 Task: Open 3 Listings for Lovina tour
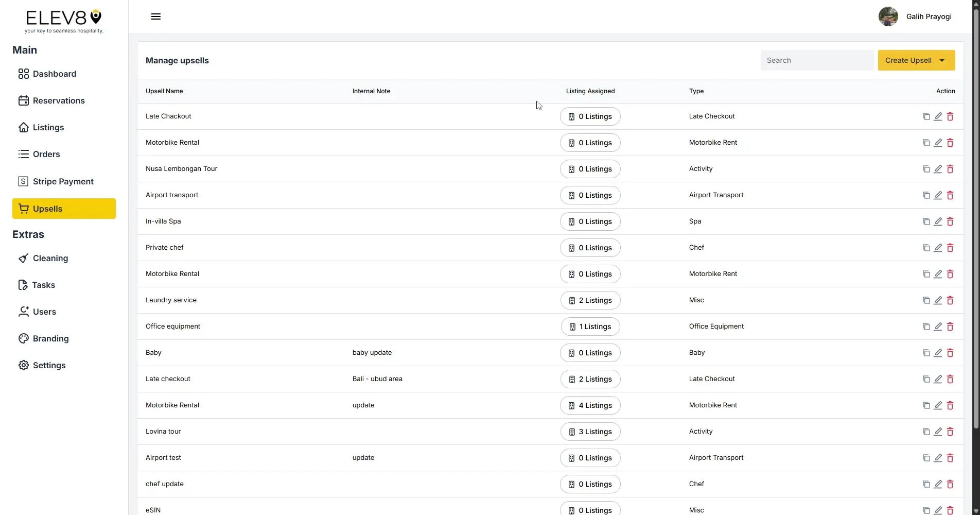590,432
